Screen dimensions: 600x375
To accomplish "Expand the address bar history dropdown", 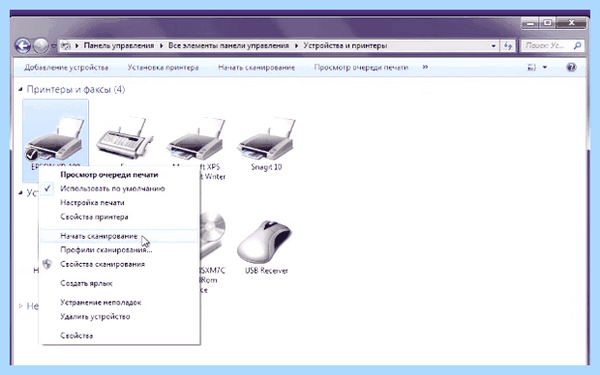I will (494, 46).
